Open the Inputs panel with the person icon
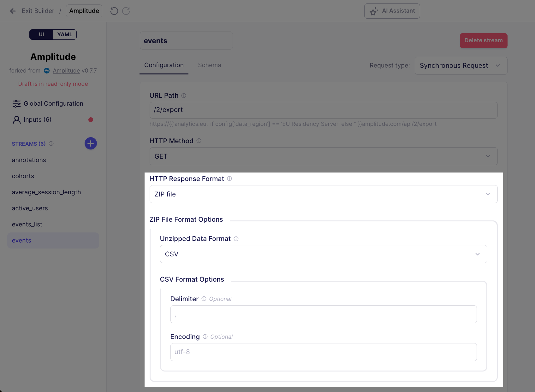The height and width of the screenshot is (392, 535). tap(38, 120)
